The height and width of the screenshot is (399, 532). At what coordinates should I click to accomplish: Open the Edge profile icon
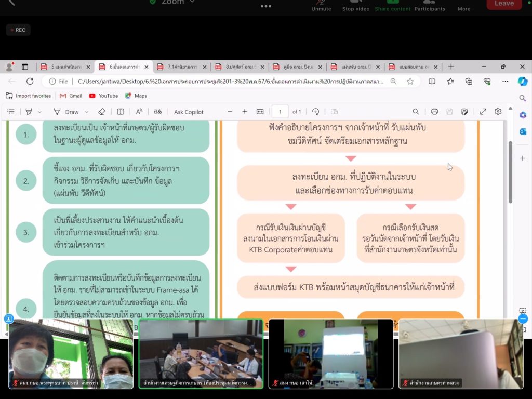pos(9,67)
